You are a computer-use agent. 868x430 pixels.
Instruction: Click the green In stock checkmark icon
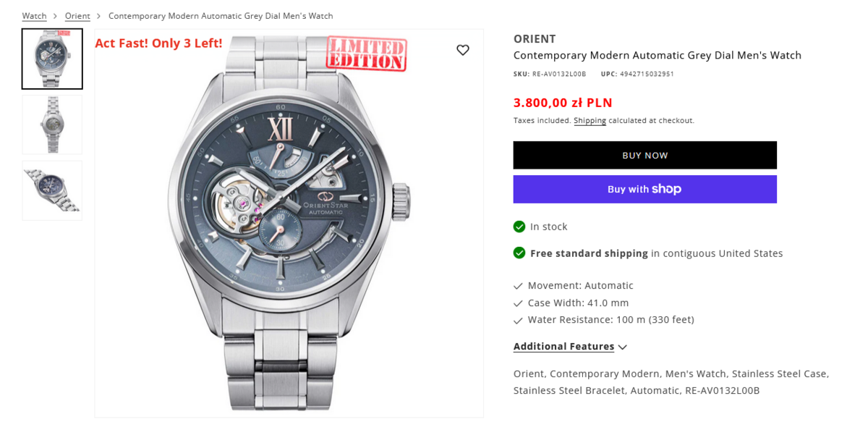(519, 227)
